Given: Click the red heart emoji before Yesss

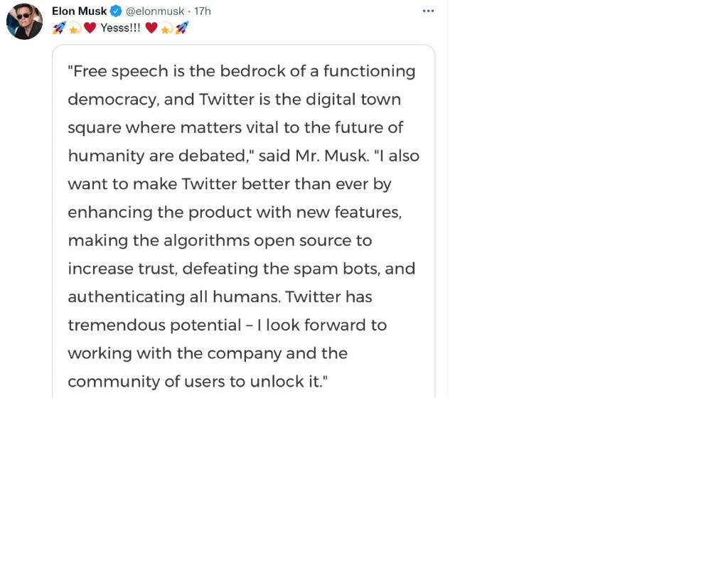Looking at the screenshot, I should [90, 28].
